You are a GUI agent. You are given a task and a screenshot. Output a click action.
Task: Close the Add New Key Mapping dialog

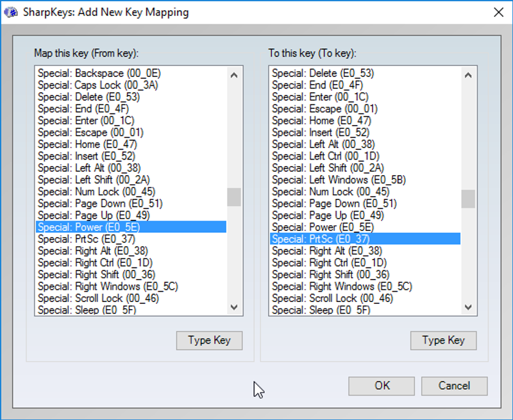(498, 12)
